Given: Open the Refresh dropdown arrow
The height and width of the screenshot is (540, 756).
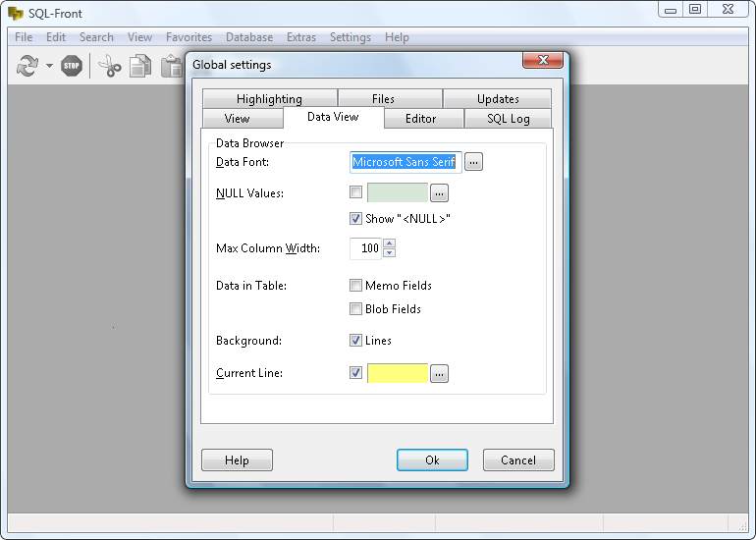Looking at the screenshot, I should [49, 66].
